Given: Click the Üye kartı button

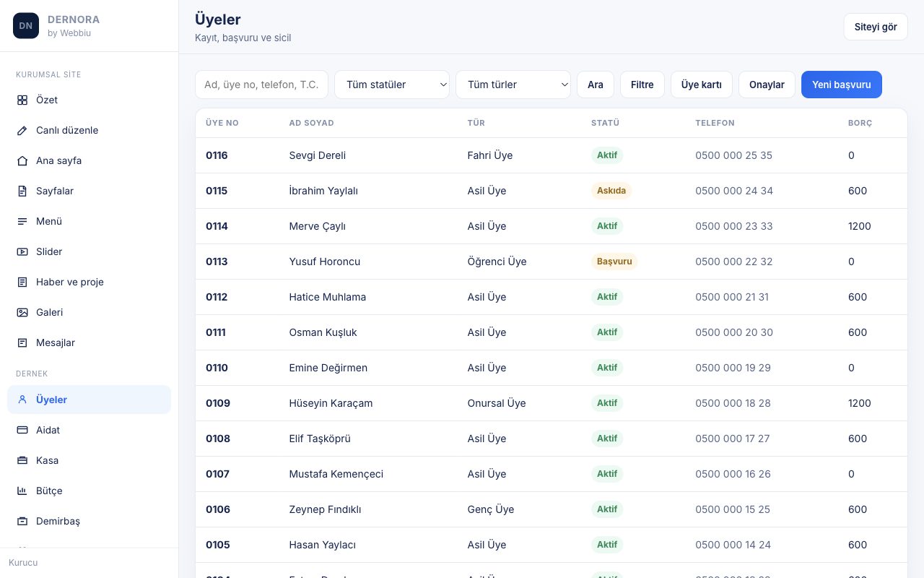Looking at the screenshot, I should coord(702,85).
